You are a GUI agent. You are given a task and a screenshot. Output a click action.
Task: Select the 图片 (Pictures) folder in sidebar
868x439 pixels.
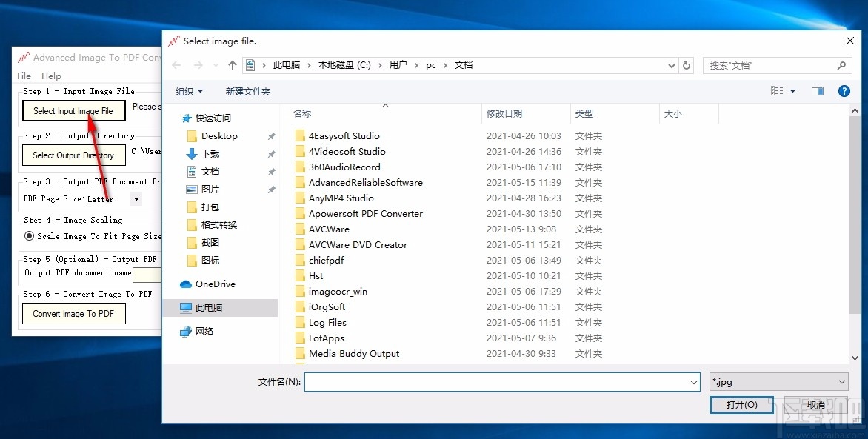pos(210,190)
